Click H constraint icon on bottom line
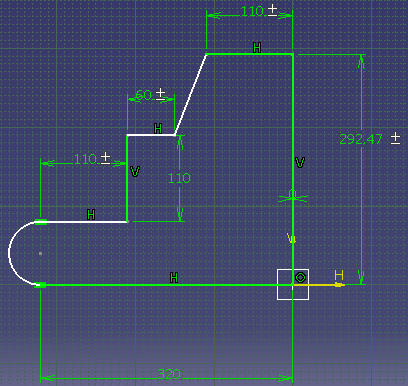Viewport: 408px width, 386px height. [174, 277]
